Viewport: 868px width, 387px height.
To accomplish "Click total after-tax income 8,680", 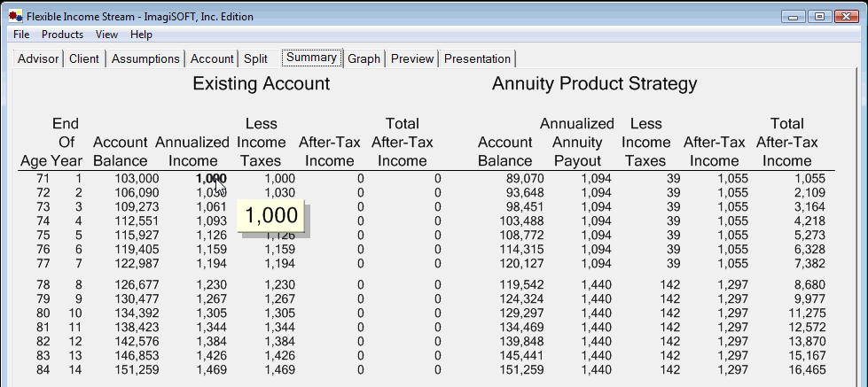I will (810, 285).
